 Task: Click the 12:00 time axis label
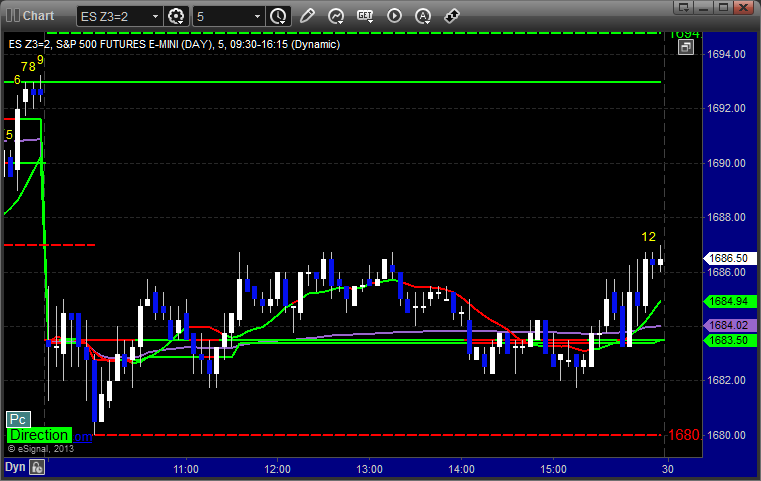click(x=278, y=469)
